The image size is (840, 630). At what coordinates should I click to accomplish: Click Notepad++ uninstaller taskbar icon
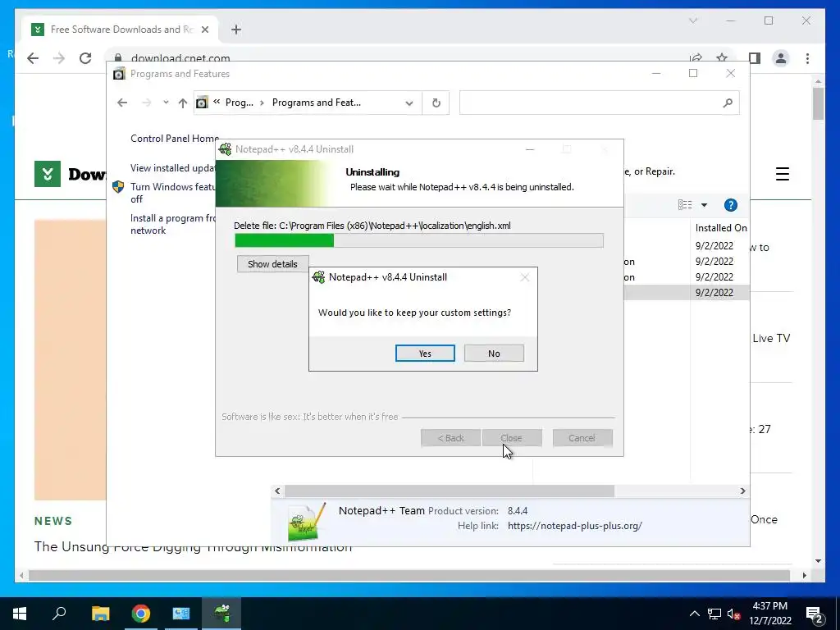coord(221,614)
